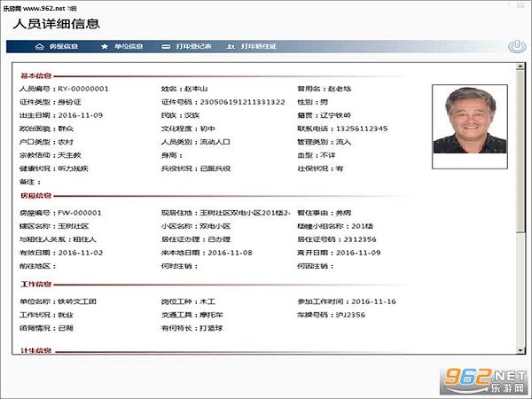Screen dimensions: 532x399
Task: Click the 工作信息 section heading
Action: point(36,284)
